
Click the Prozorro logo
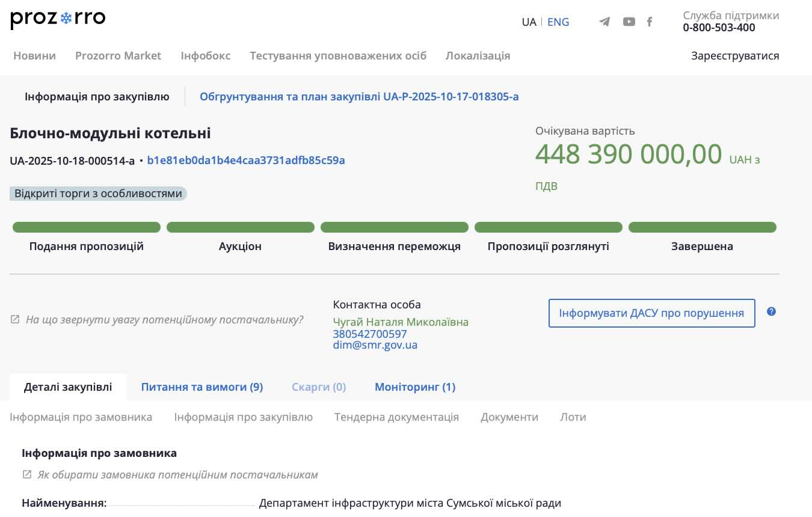pos(58,19)
